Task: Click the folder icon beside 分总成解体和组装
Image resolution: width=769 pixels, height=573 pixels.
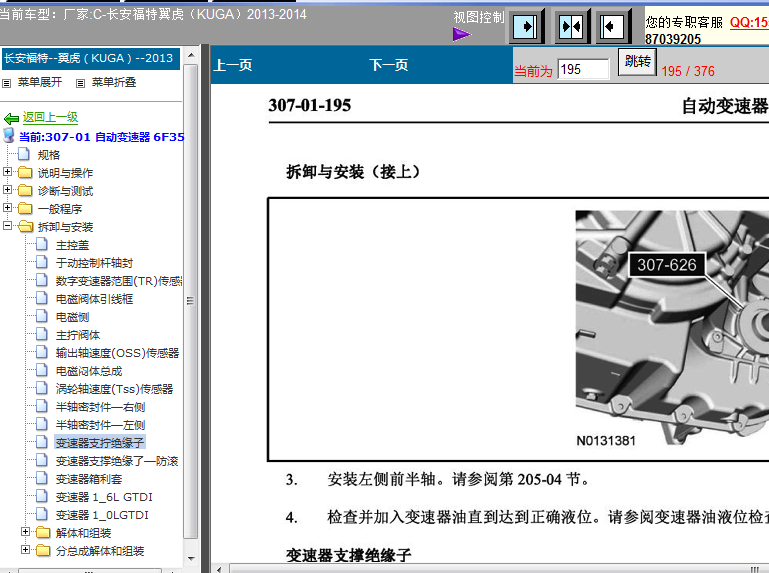Action: [x=43, y=550]
